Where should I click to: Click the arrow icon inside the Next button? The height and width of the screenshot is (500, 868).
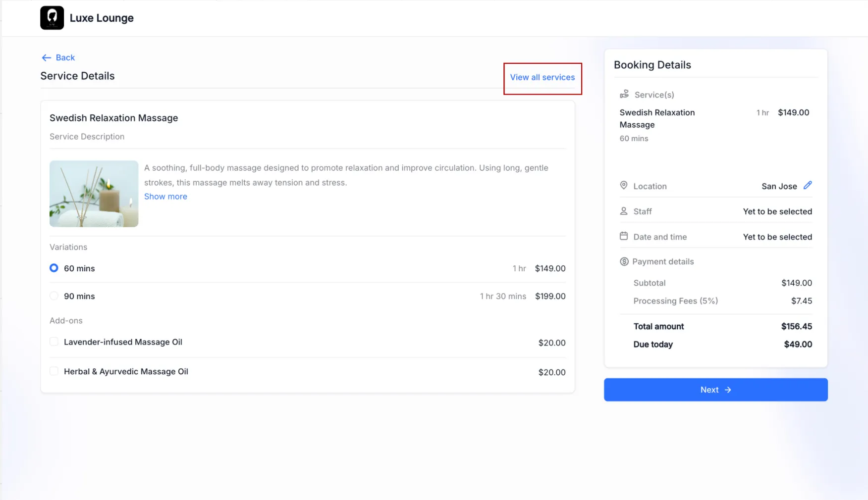pos(728,390)
